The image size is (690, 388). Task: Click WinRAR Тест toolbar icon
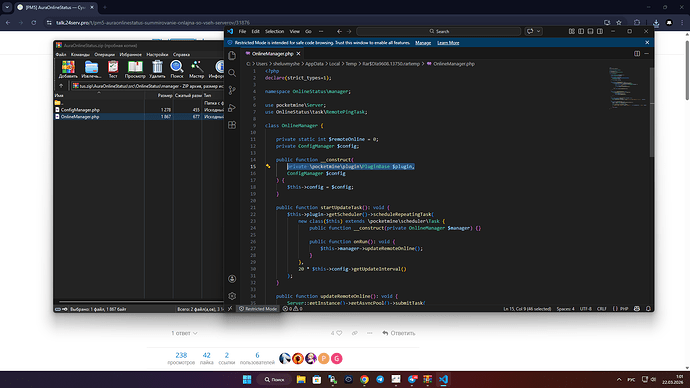(113, 69)
